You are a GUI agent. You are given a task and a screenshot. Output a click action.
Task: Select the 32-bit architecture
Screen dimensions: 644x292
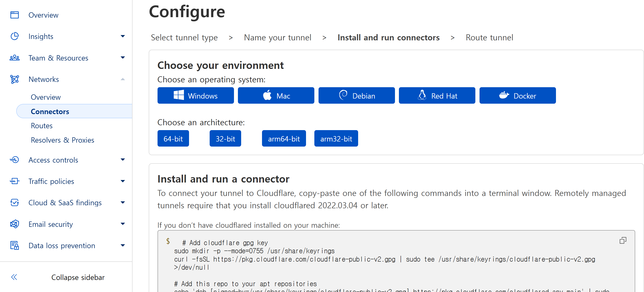tap(225, 138)
